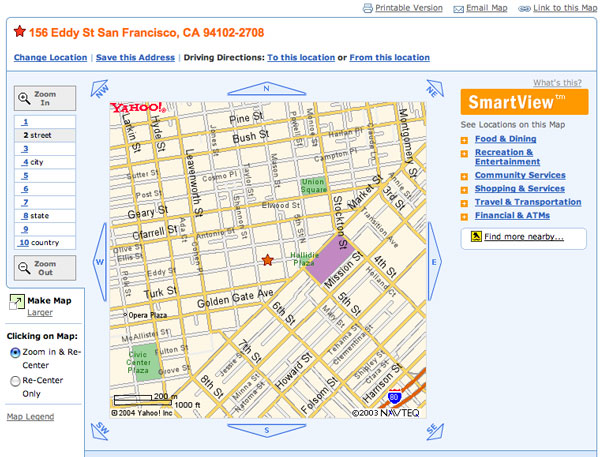Click Union Square on the map
This screenshot has height=457, width=600.
(x=313, y=186)
